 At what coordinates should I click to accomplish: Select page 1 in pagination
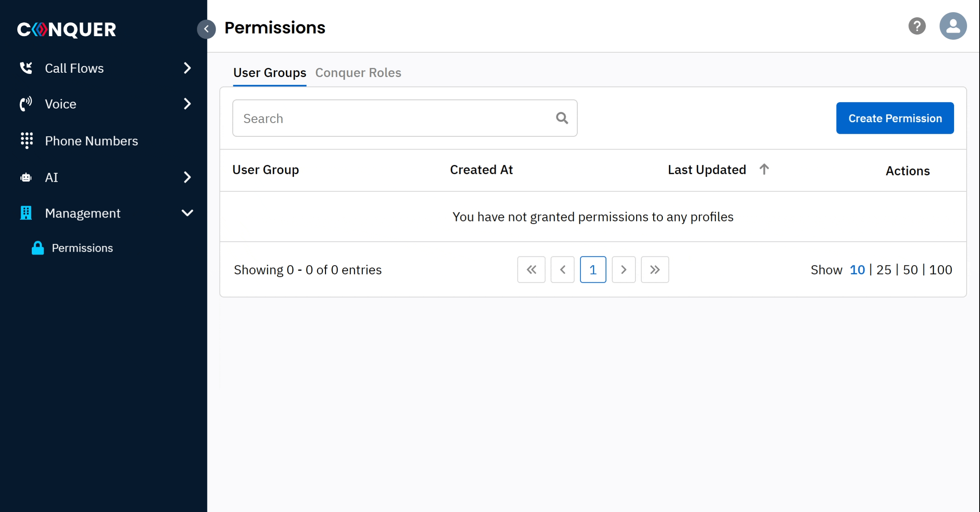pos(593,269)
